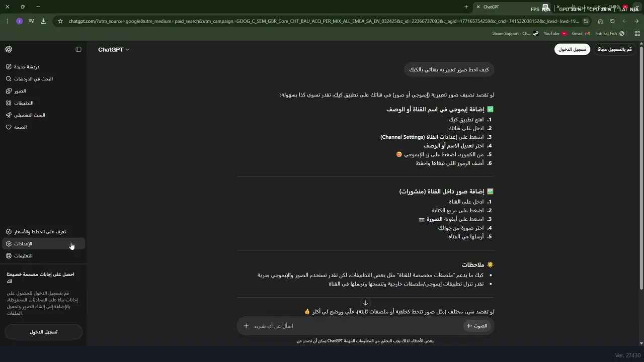Screen dimensions: 644x362
Task: Open the browser three-dot menu
Action: (x=7, y=21)
